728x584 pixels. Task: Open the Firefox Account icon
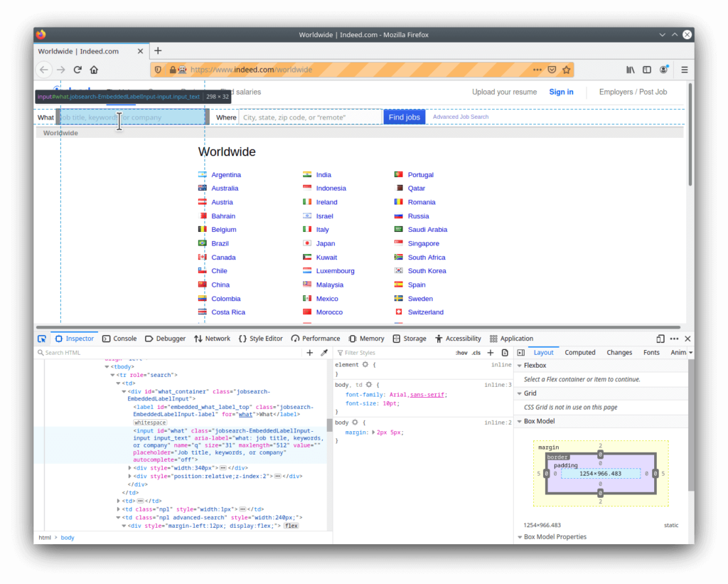tap(664, 69)
